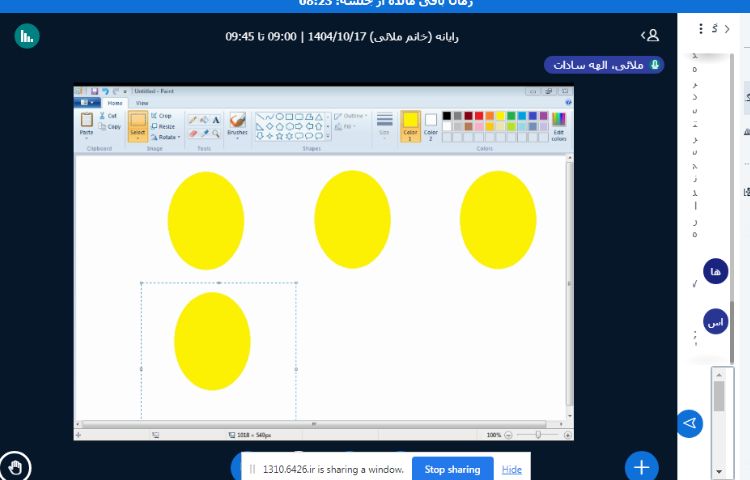The width and height of the screenshot is (750, 480).
Task: Open the Home tab in Paint
Action: click(115, 103)
